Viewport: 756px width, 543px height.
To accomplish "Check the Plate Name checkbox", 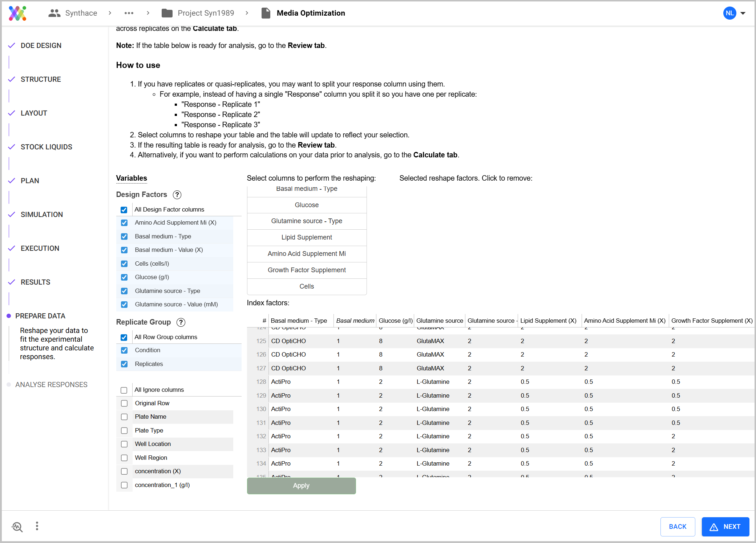I will [x=124, y=417].
